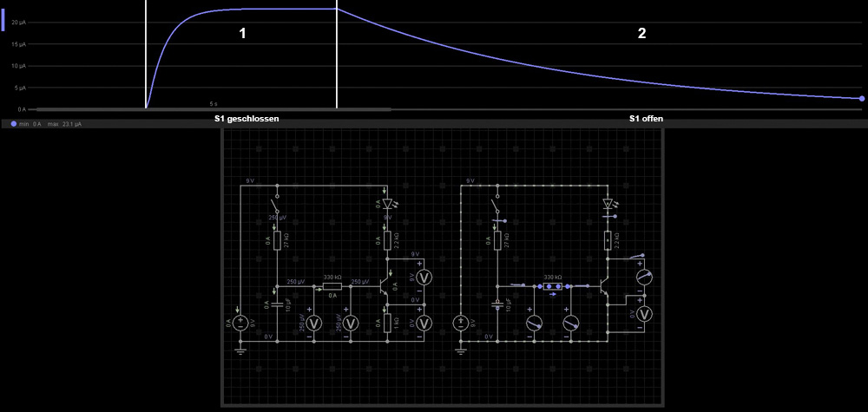Select the 9 V voltage source in left circuit
868x412 pixels.
[x=240, y=324]
